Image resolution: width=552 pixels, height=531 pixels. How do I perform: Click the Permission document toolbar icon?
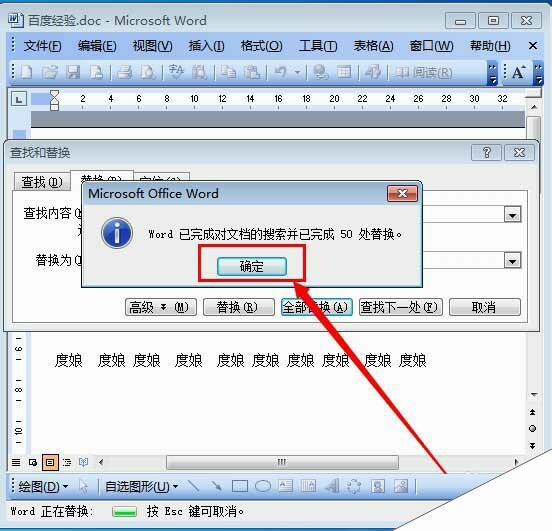(96, 72)
